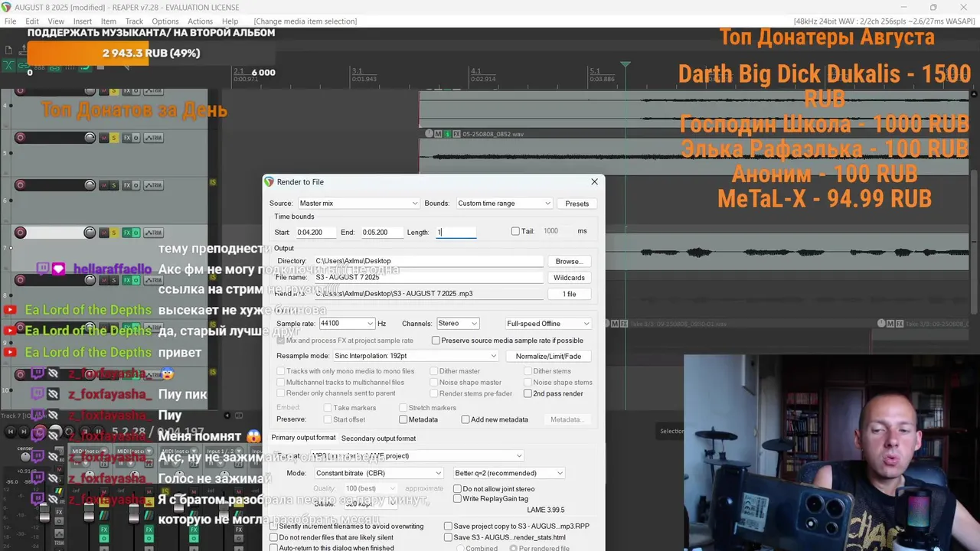Open TRIM envelope button on track 7
The image size is (980, 551).
(x=153, y=233)
